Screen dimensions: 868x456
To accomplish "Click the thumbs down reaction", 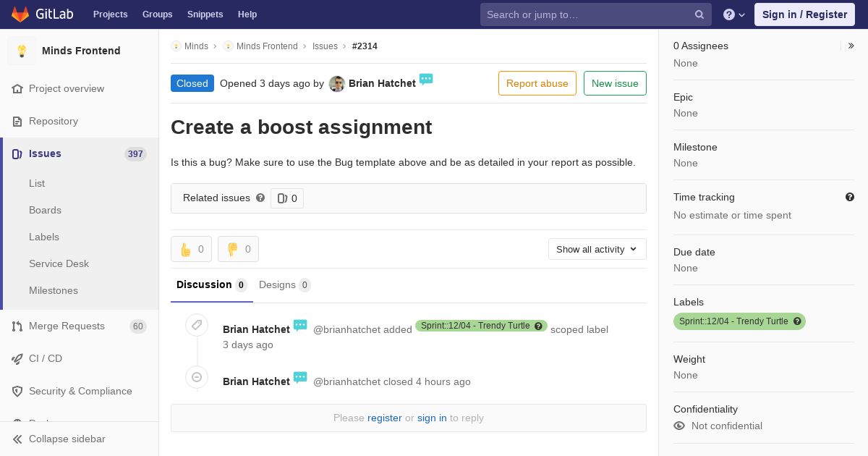I will [x=238, y=249].
